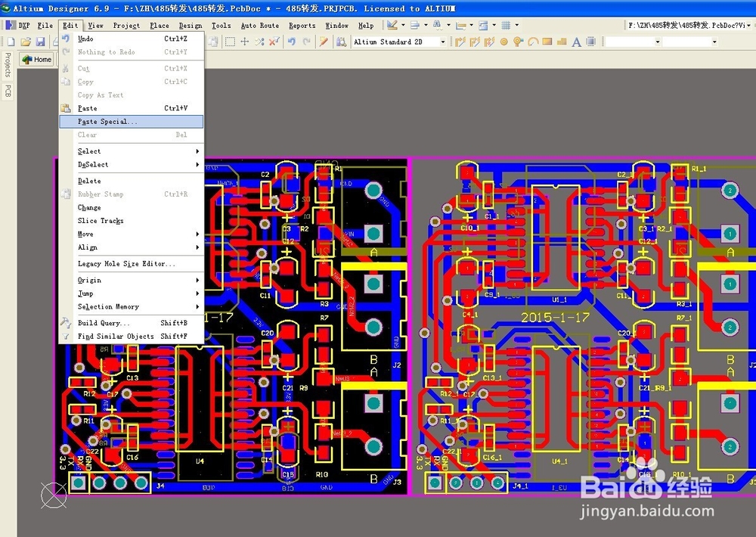This screenshot has width=756, height=537.
Task: Choose Change in the Edit menu
Action: tap(131, 207)
